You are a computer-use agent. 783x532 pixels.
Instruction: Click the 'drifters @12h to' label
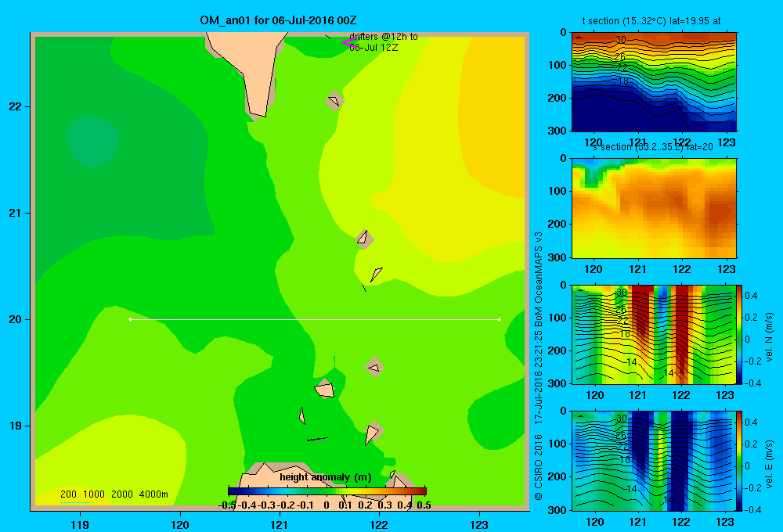click(384, 37)
